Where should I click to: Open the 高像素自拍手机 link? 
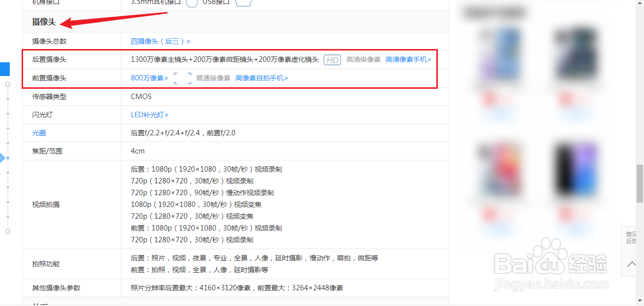[x=262, y=78]
